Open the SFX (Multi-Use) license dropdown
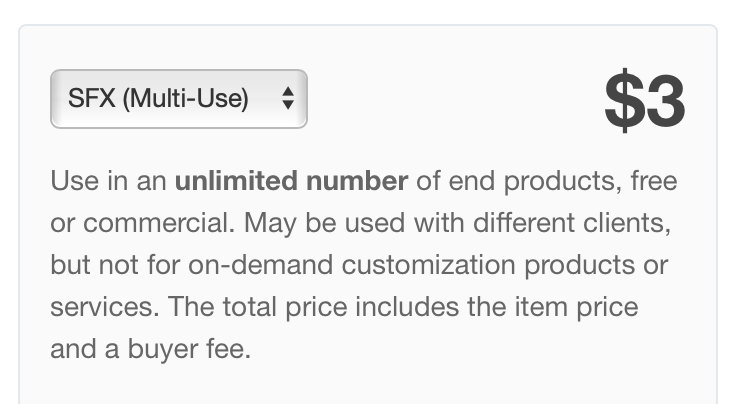 [x=178, y=99]
